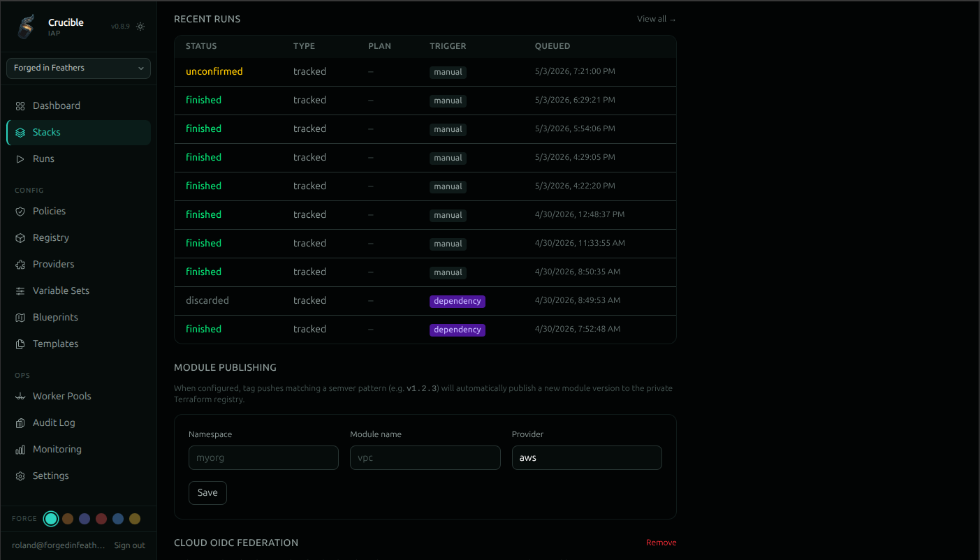980x560 pixels.
Task: Open Policies from the sidebar
Action: [78, 211]
